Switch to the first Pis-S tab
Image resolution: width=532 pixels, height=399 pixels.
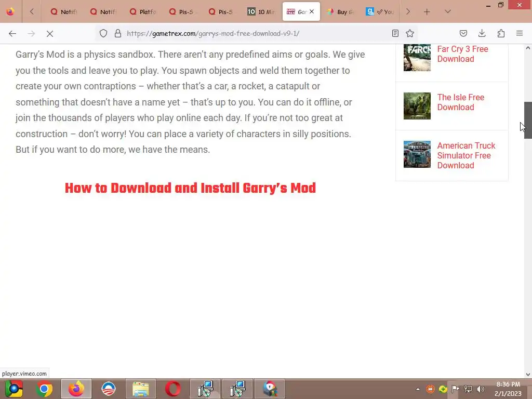pyautogui.click(x=182, y=12)
